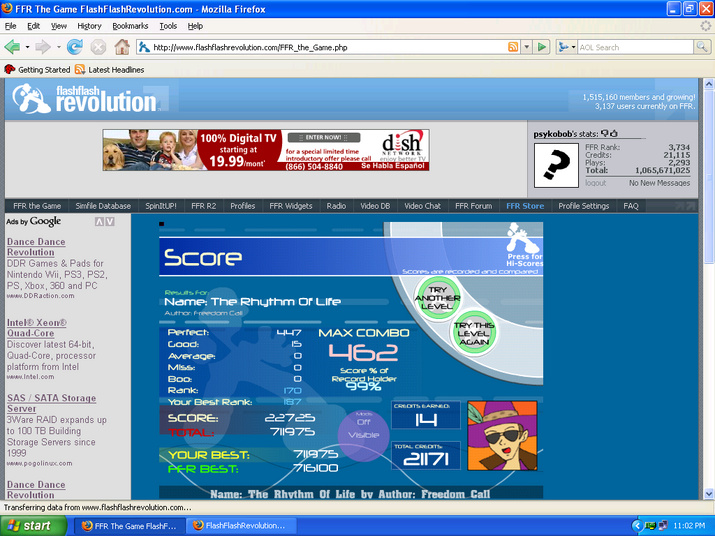Click the search magnifier icon
The width and height of the screenshot is (715, 536).
click(701, 47)
